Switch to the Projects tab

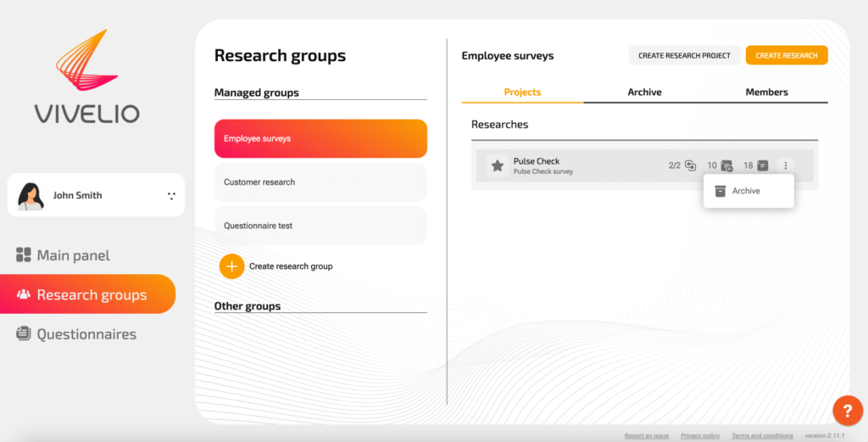coord(522,92)
